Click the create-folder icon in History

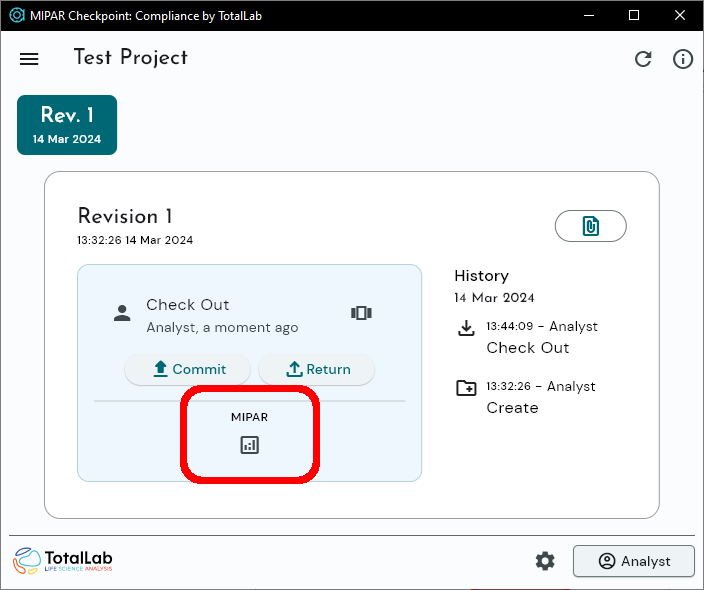(x=466, y=387)
